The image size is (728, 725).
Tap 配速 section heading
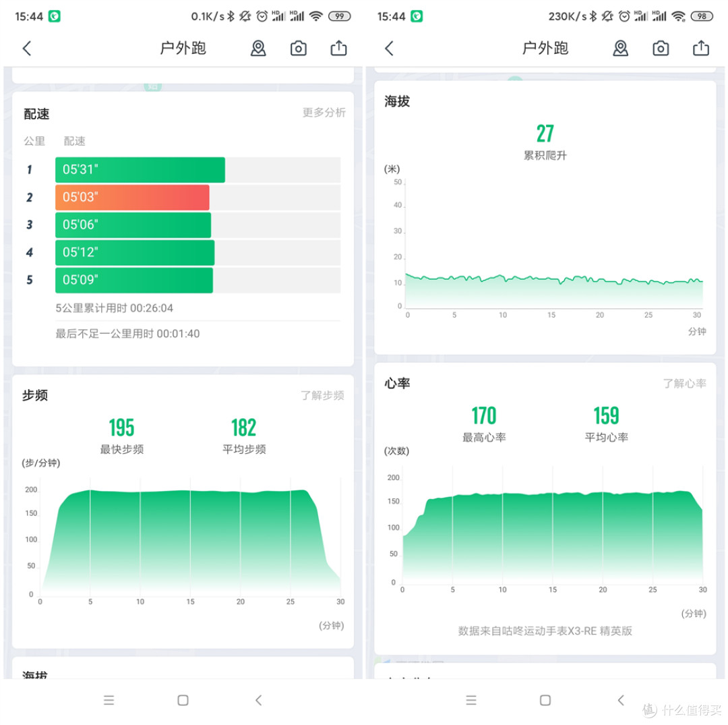click(x=36, y=114)
